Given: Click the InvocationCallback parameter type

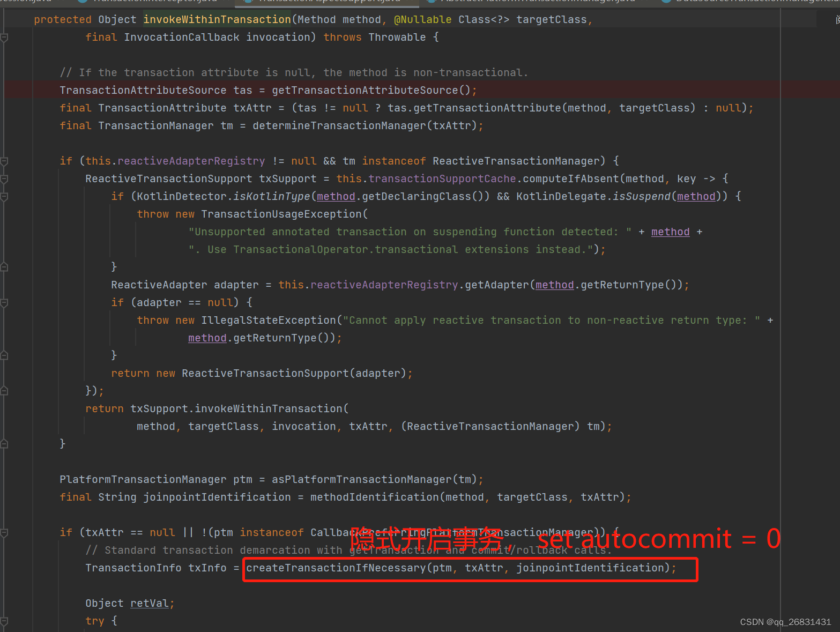Looking at the screenshot, I should pos(182,38).
